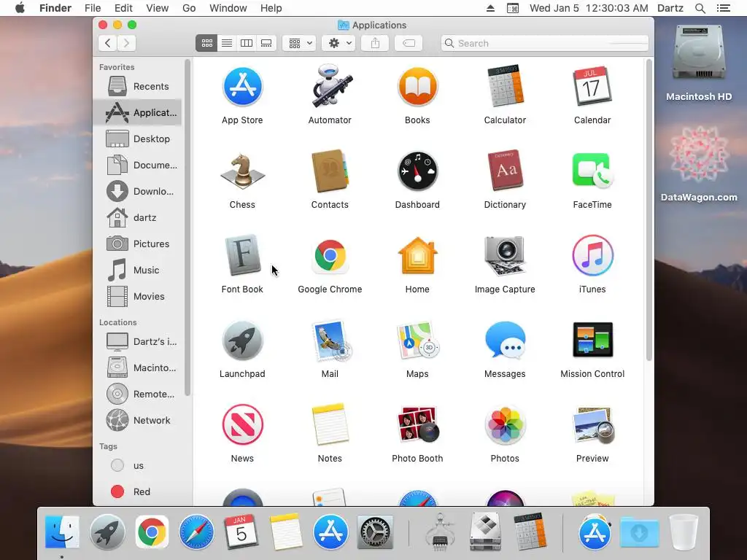
Task: Select the iTunes app icon
Action: (x=592, y=256)
